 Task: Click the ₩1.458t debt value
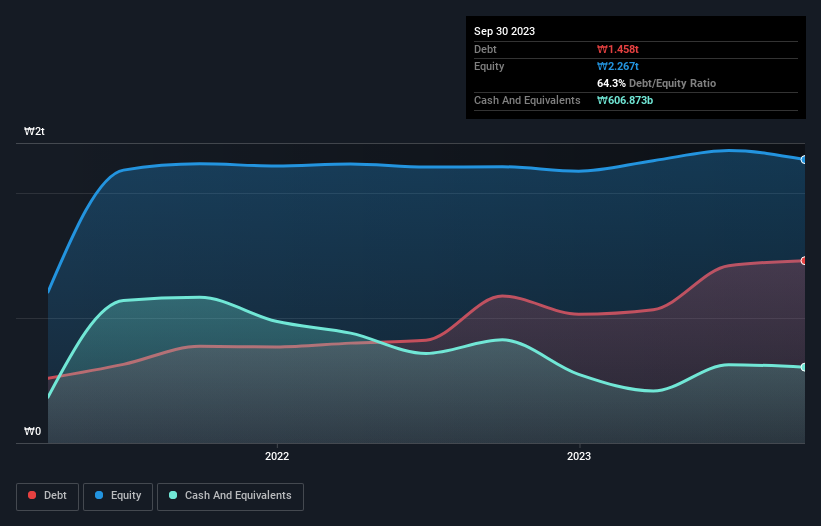tap(618, 49)
